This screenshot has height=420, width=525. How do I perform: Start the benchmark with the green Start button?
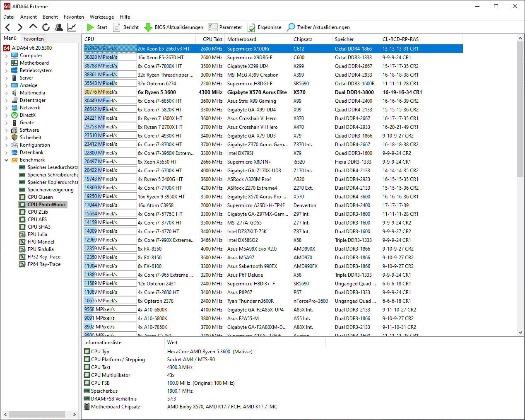[97, 27]
